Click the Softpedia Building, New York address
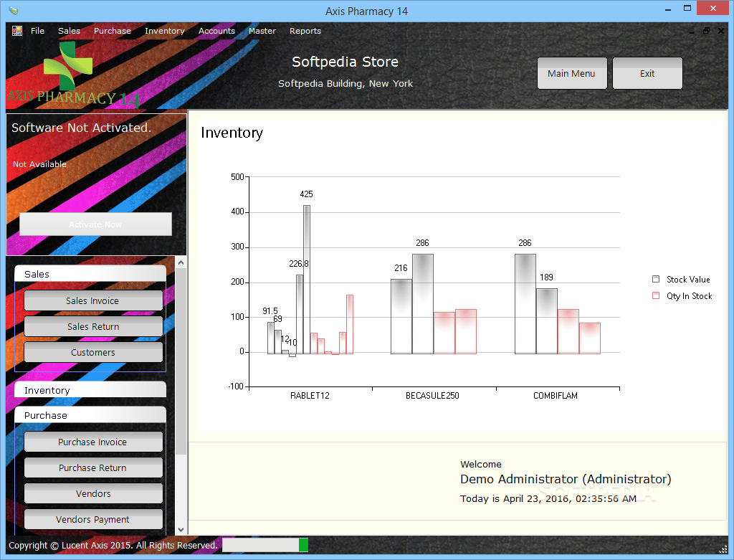 coord(345,84)
